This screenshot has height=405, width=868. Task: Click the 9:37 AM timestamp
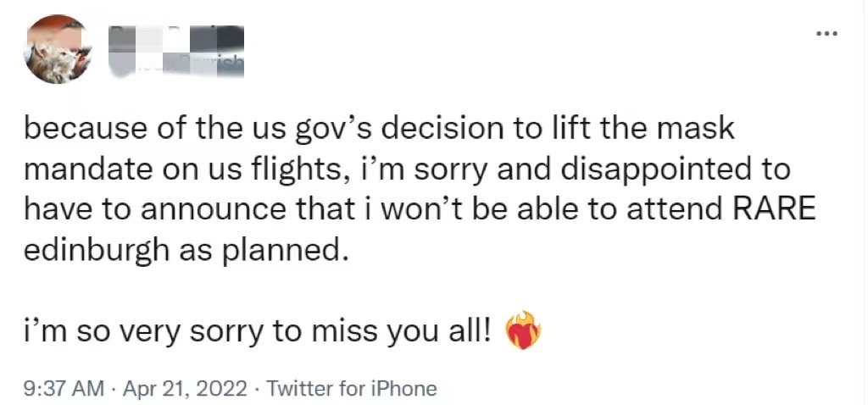click(64, 389)
